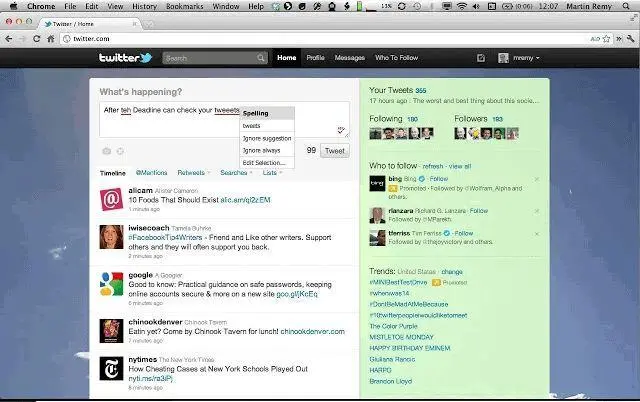Open the #FacebookTip4Writers hashtag
The width and height of the screenshot is (640, 402).
tap(165, 238)
